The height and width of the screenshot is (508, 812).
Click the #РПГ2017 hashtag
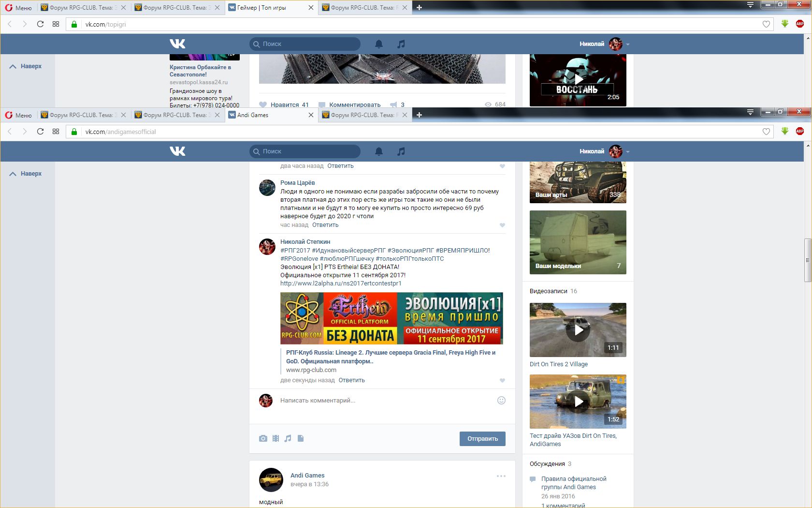pyautogui.click(x=295, y=251)
